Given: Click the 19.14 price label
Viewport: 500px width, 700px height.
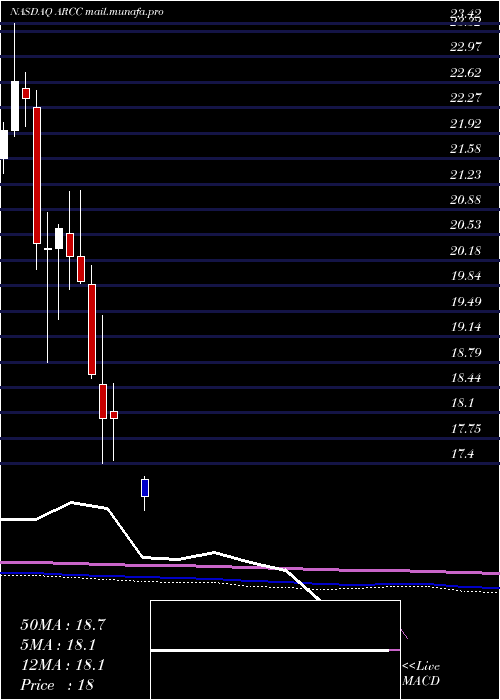Looking at the screenshot, I should [466, 328].
